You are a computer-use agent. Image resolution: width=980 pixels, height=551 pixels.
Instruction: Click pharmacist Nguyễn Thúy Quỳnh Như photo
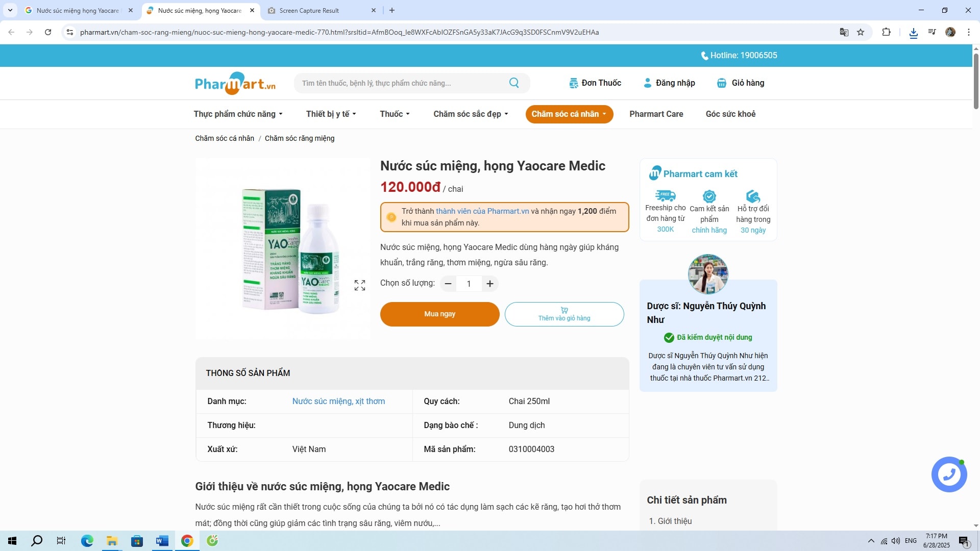click(708, 274)
